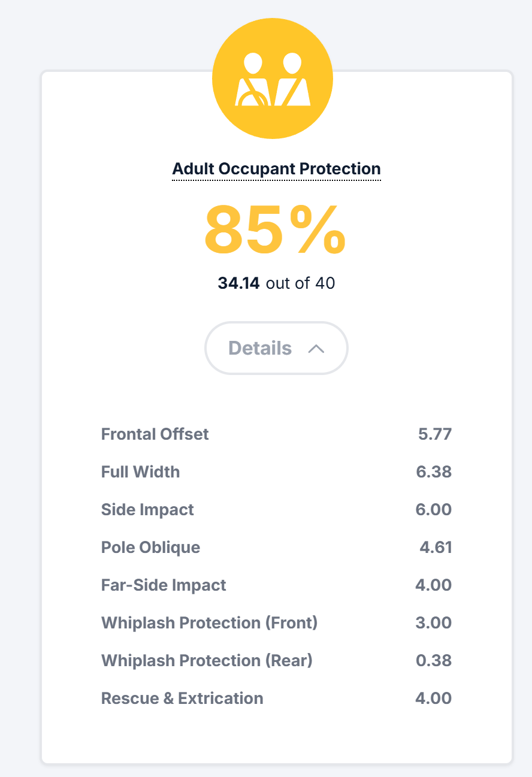Click the Whiplash Protection (Front) label
Viewport: 532px width, 777px height.
(209, 622)
